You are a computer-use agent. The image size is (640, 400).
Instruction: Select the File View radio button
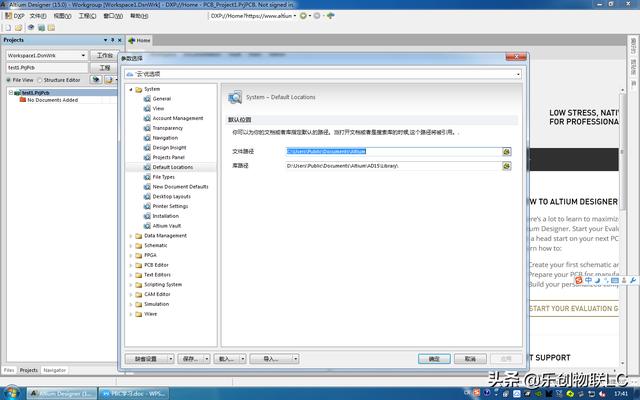click(x=8, y=80)
